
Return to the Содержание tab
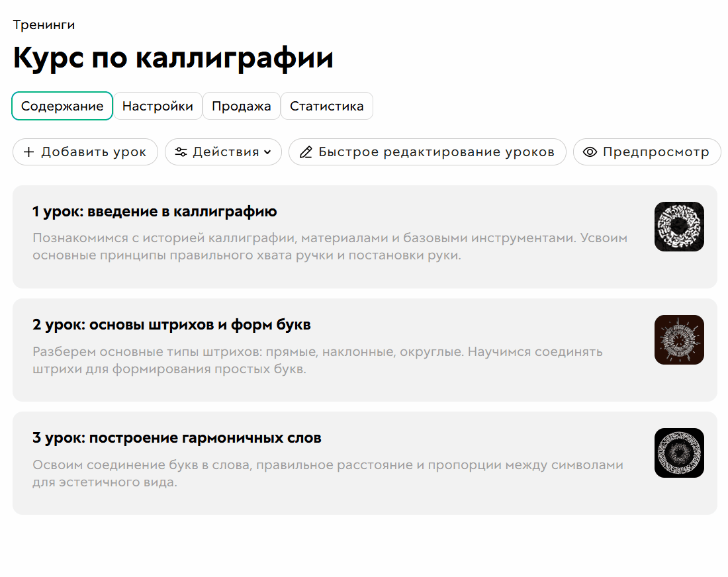click(x=62, y=106)
